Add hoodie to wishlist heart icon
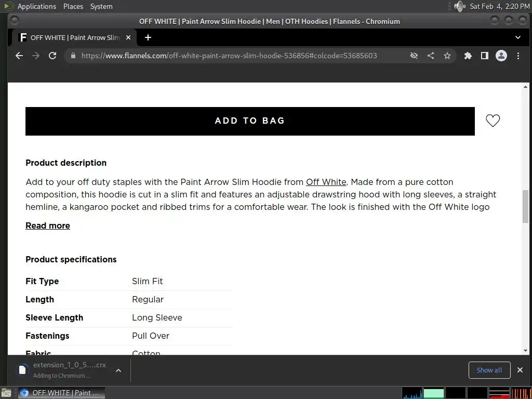Image resolution: width=532 pixels, height=399 pixels. point(493,121)
